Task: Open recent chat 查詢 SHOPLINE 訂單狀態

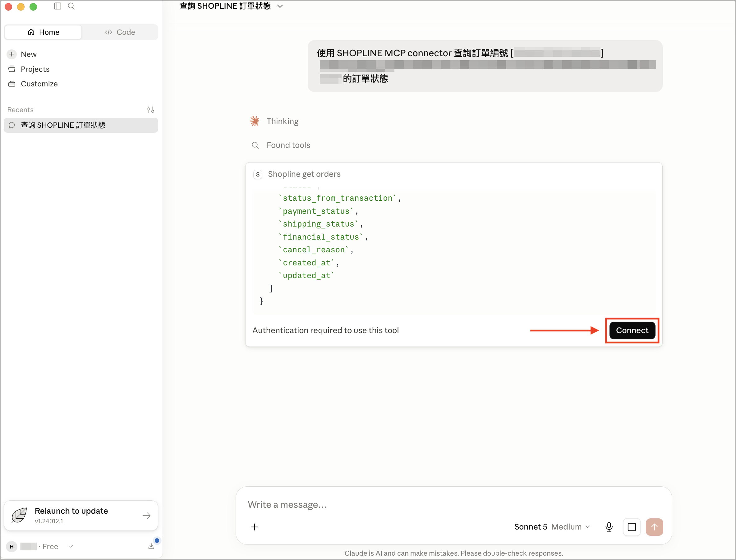Action: 81,125
